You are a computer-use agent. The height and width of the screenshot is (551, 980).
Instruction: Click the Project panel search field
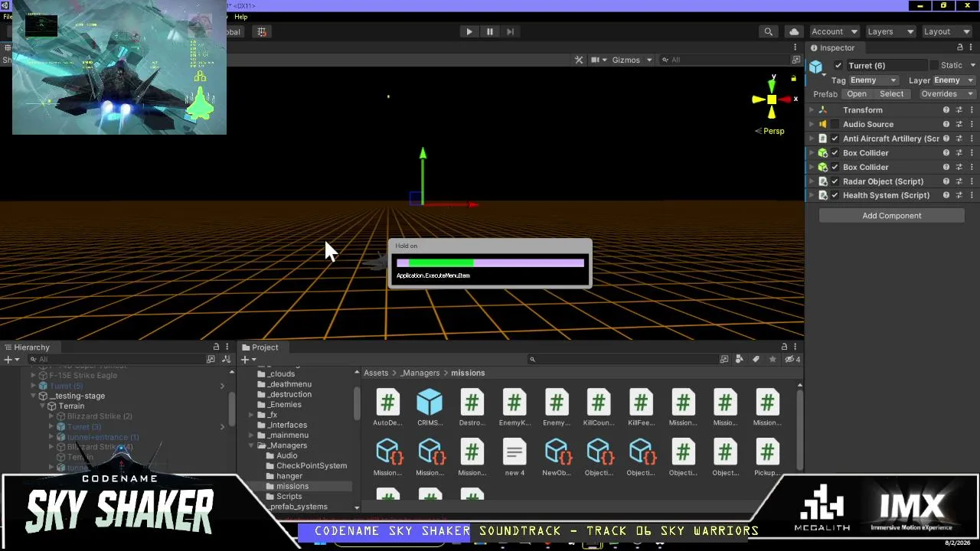(x=624, y=359)
